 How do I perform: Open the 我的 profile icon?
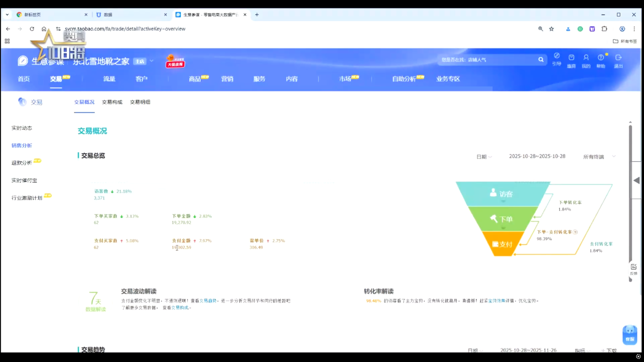coord(586,58)
